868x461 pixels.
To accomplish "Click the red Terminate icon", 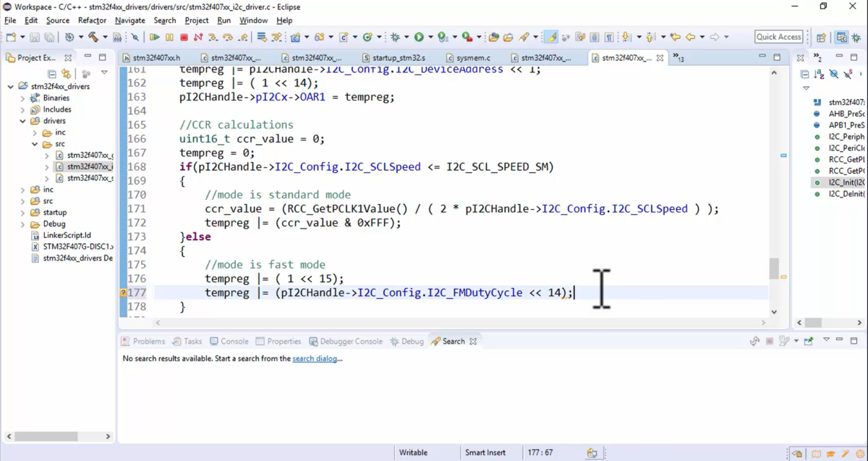I will [184, 37].
